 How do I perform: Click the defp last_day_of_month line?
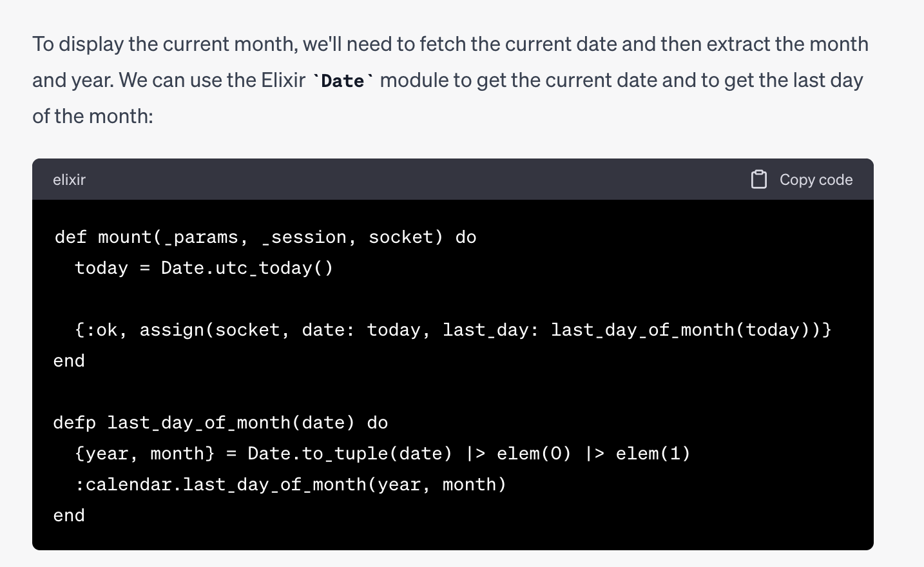tap(220, 422)
